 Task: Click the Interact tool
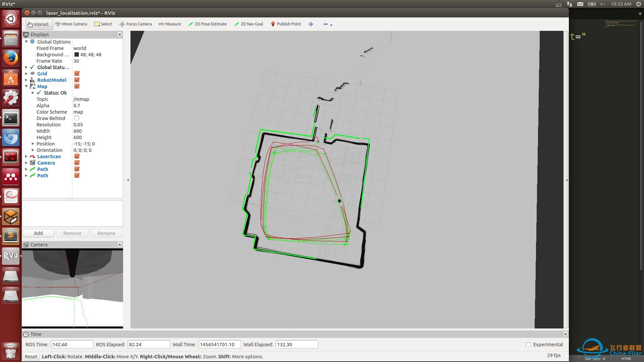click(x=38, y=24)
